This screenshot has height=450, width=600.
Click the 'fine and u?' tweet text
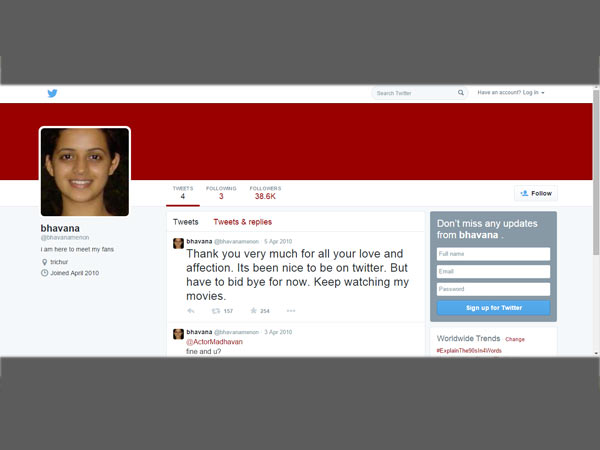point(204,351)
